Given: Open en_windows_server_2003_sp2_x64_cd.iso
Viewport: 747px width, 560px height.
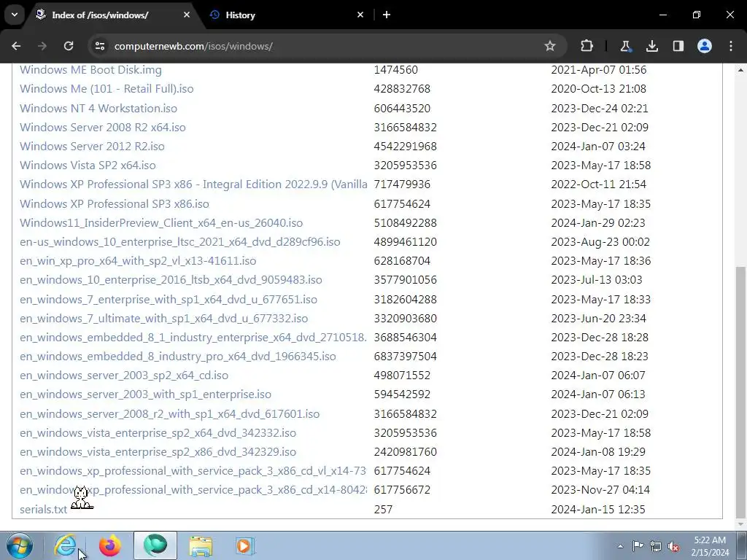Looking at the screenshot, I should click(x=124, y=376).
